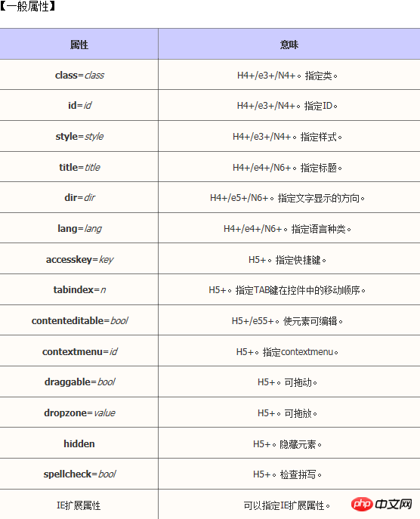The width and height of the screenshot is (420, 519).
Task: Select the 属性 column header
Action: pyautogui.click(x=79, y=45)
